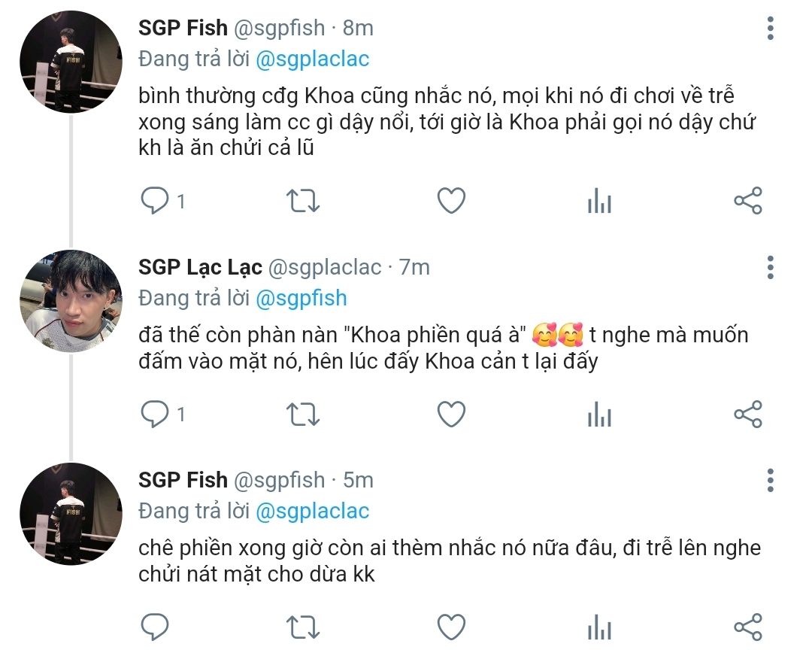The width and height of the screenshot is (812, 650).
Task: Open @sgpfish mention in Lạc Lạc's reply
Action: click(x=301, y=298)
